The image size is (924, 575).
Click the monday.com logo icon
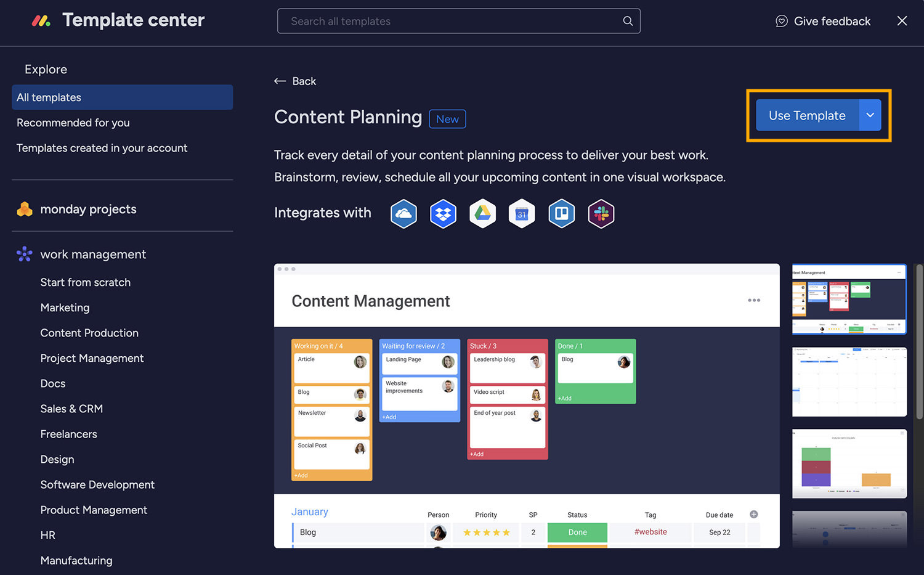(41, 21)
